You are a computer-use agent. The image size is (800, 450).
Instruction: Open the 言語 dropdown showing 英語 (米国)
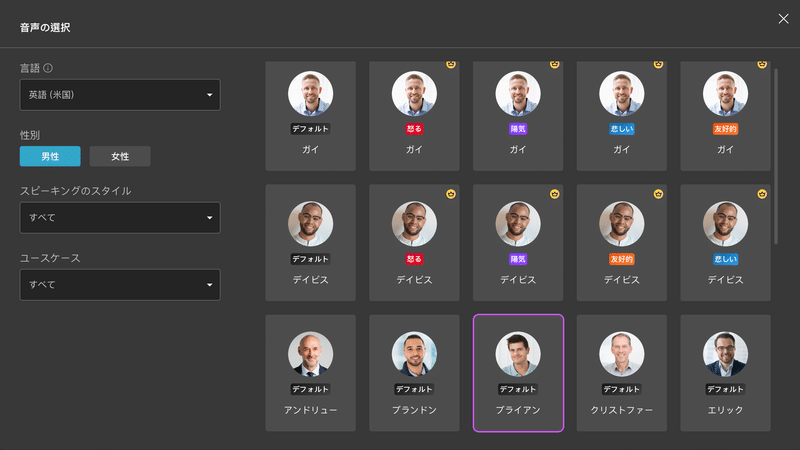pos(120,95)
